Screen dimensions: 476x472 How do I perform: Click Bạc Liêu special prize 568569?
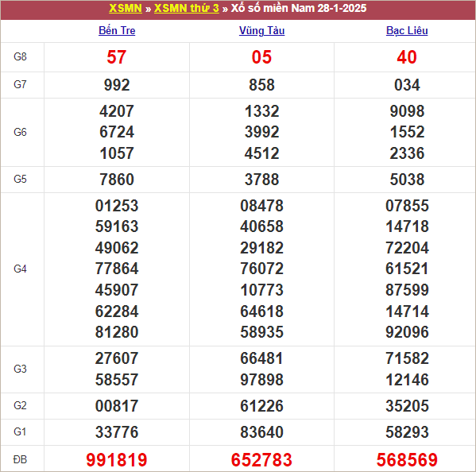pos(407,459)
